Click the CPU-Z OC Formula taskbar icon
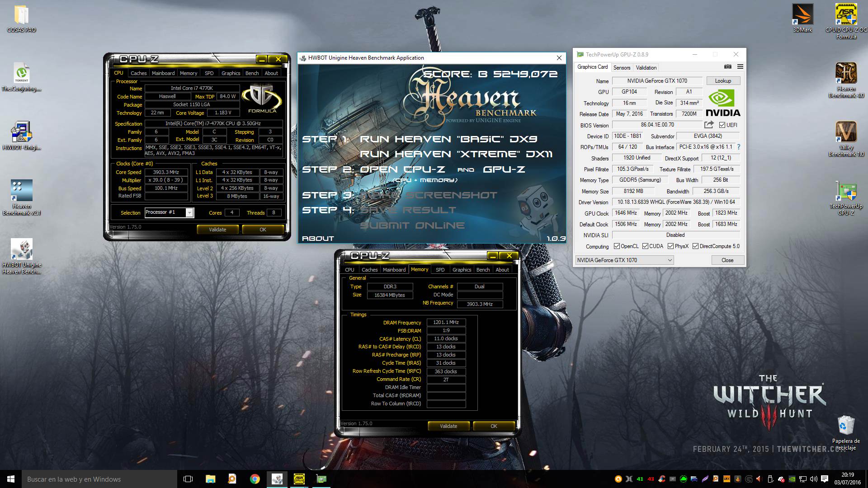The image size is (868, 488). pyautogui.click(x=299, y=479)
